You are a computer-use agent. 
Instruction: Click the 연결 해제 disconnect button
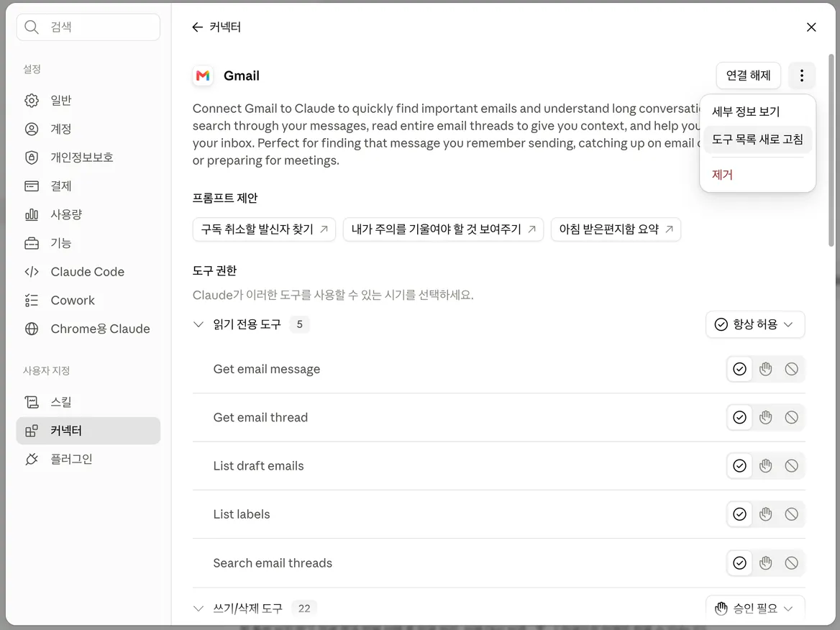(748, 76)
